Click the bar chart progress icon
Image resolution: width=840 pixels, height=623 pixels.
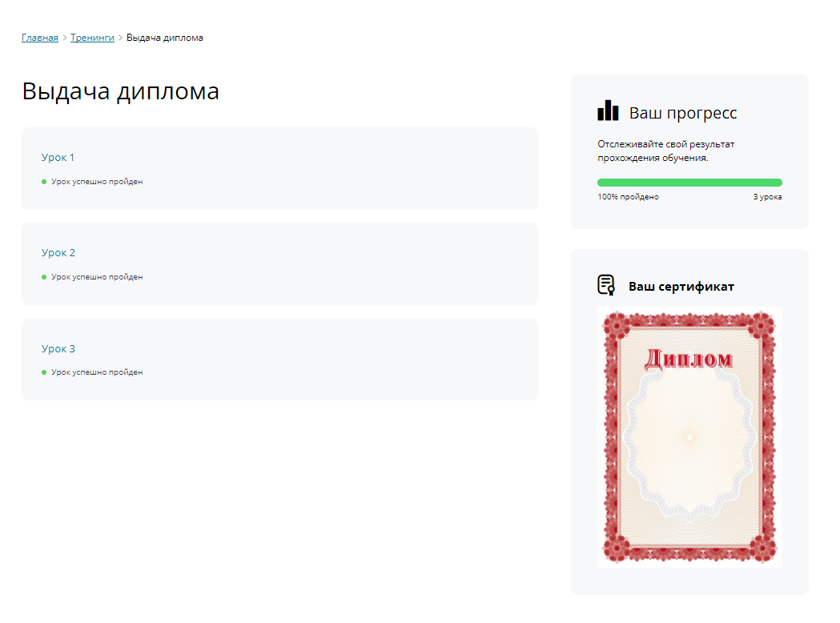pyautogui.click(x=608, y=111)
